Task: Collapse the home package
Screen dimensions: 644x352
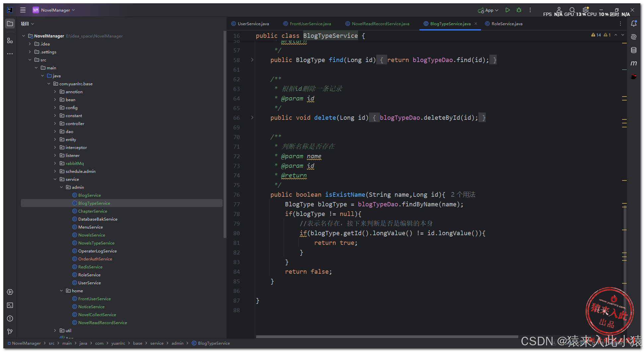Action: [61, 291]
